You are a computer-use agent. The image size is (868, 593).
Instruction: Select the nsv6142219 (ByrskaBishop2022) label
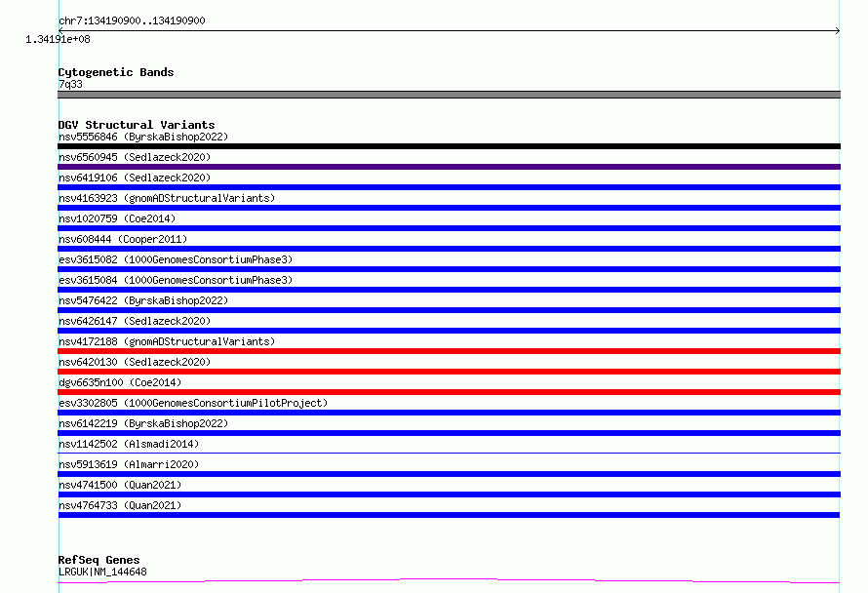click(x=143, y=423)
